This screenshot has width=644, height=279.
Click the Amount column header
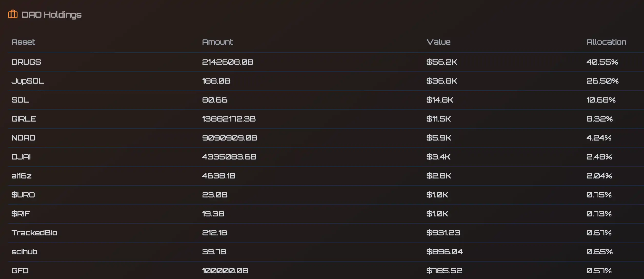[217, 42]
